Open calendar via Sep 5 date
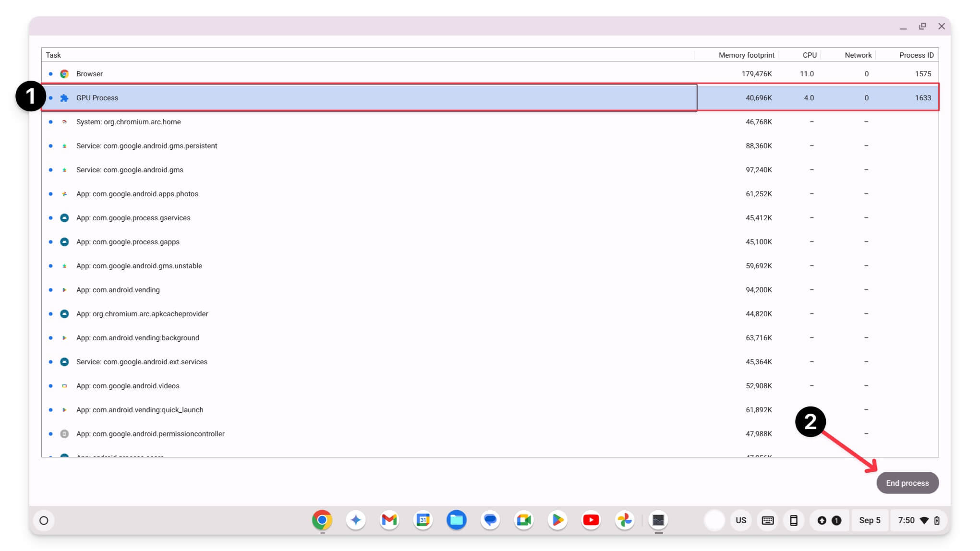The width and height of the screenshot is (980, 551). pyautogui.click(x=870, y=521)
